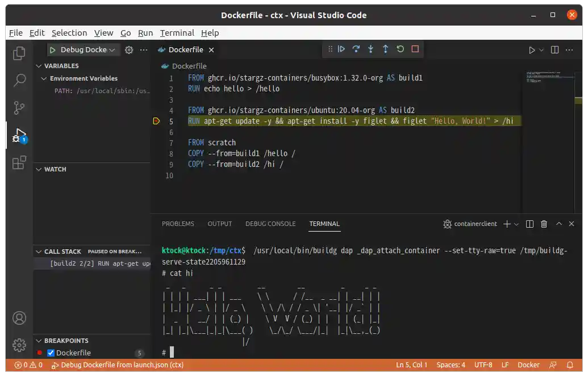Toggle maximize panel with chevron icon
The height and width of the screenshot is (377, 588).
click(x=558, y=224)
